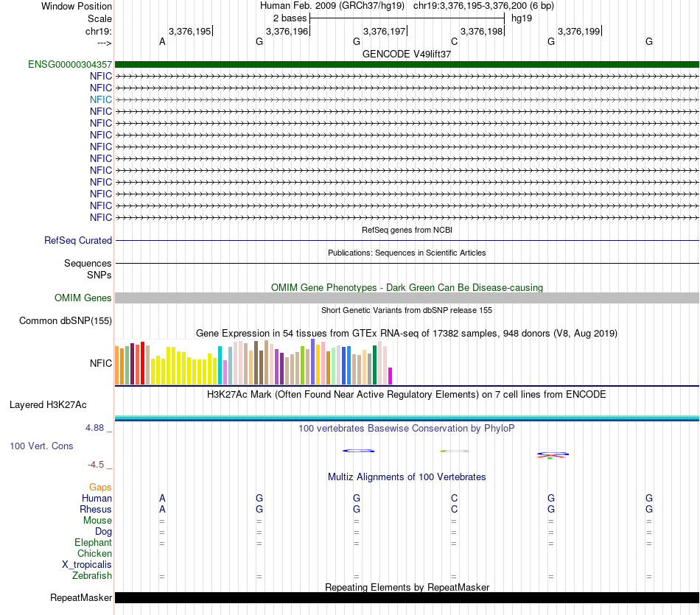Viewport: 700px width, 615px height.
Task: Click base A in the chr19 sequence row
Action: pyautogui.click(x=162, y=41)
